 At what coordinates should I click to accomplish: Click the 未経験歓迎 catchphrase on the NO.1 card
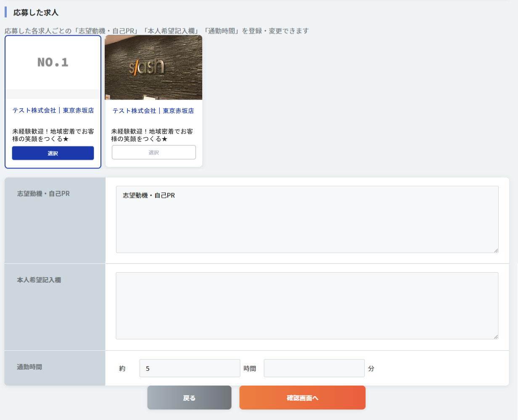click(53, 135)
